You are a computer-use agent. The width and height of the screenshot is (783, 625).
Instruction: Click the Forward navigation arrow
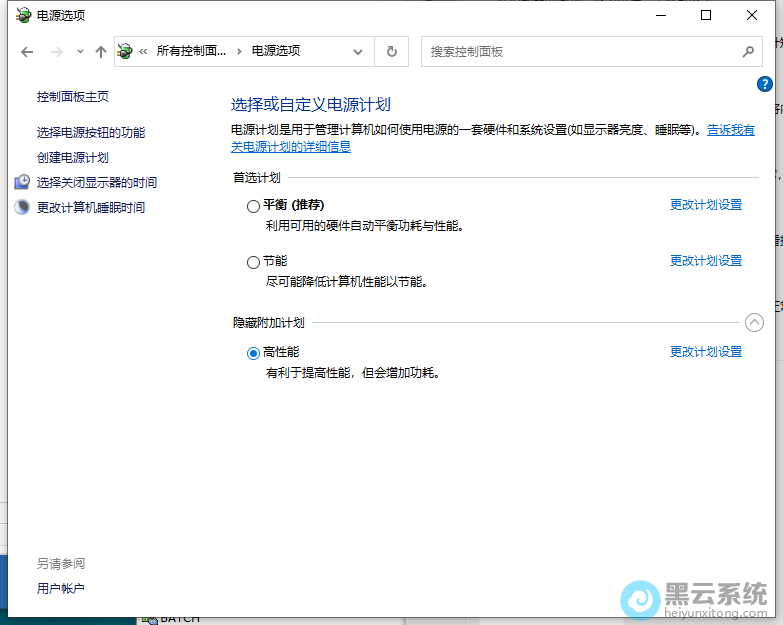tap(57, 52)
